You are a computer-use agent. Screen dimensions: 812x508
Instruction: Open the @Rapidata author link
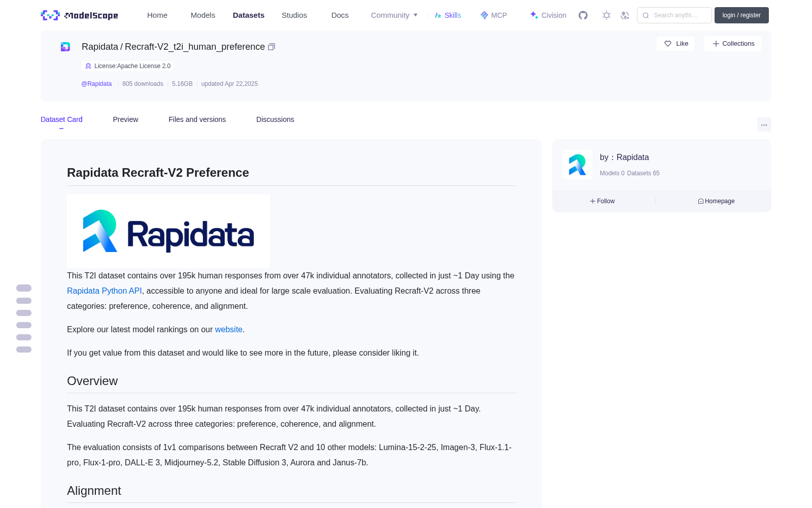click(x=96, y=84)
